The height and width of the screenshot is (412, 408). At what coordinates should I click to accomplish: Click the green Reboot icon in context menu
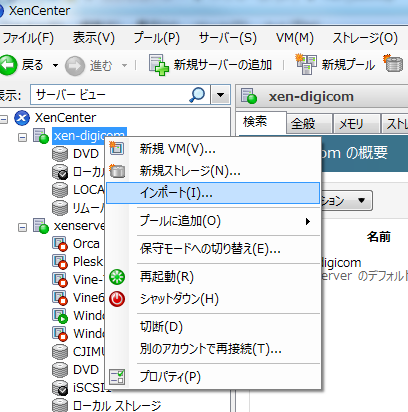tap(117, 277)
